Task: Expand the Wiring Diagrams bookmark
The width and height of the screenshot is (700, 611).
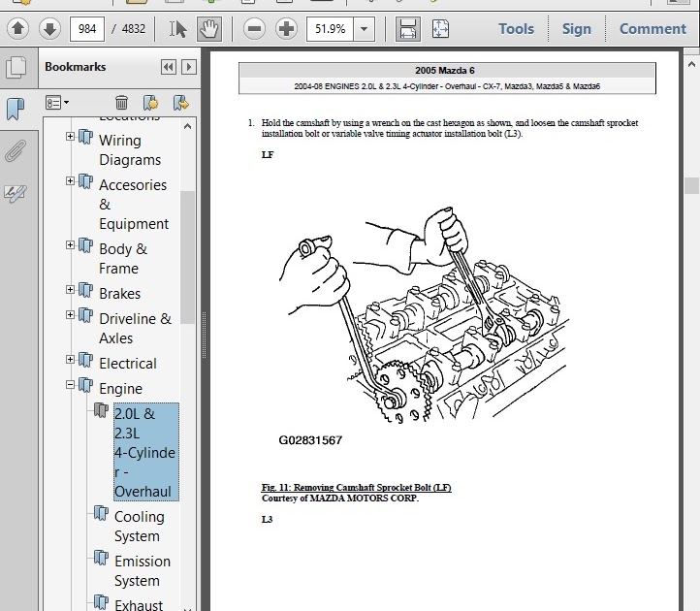Action: [70, 136]
